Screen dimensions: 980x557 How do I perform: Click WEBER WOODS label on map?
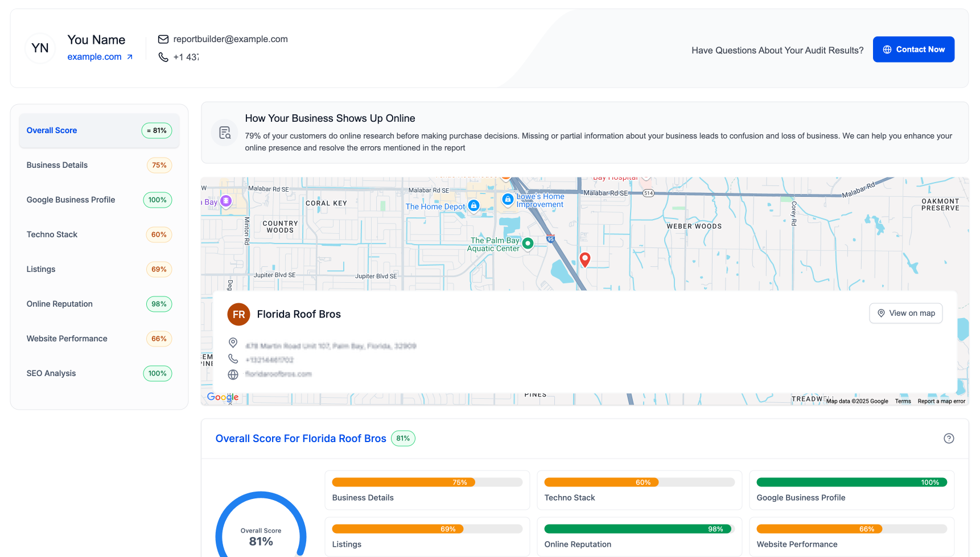point(694,226)
